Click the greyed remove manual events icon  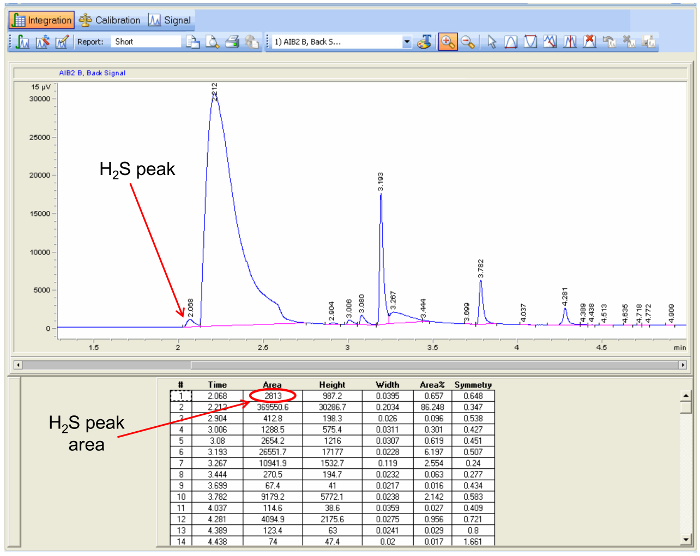(629, 42)
